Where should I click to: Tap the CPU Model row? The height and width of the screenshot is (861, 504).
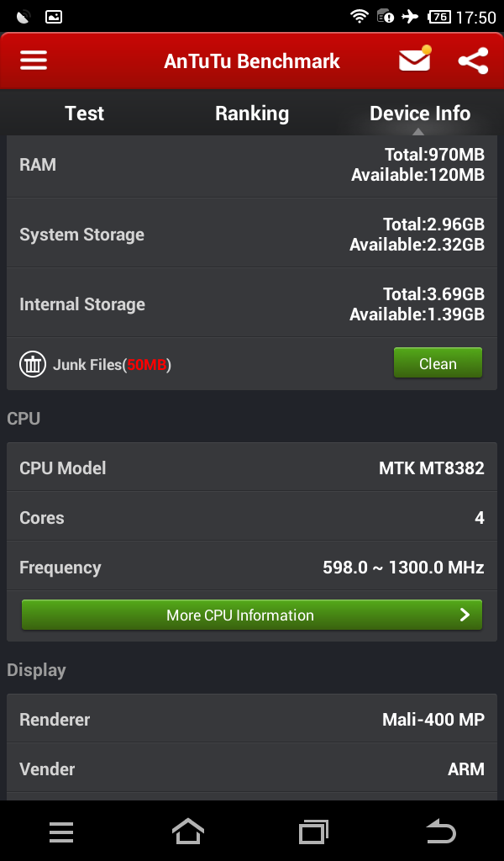tap(252, 467)
